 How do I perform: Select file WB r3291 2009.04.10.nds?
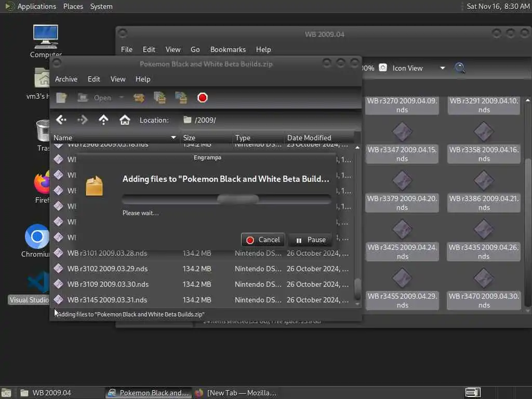click(484, 105)
